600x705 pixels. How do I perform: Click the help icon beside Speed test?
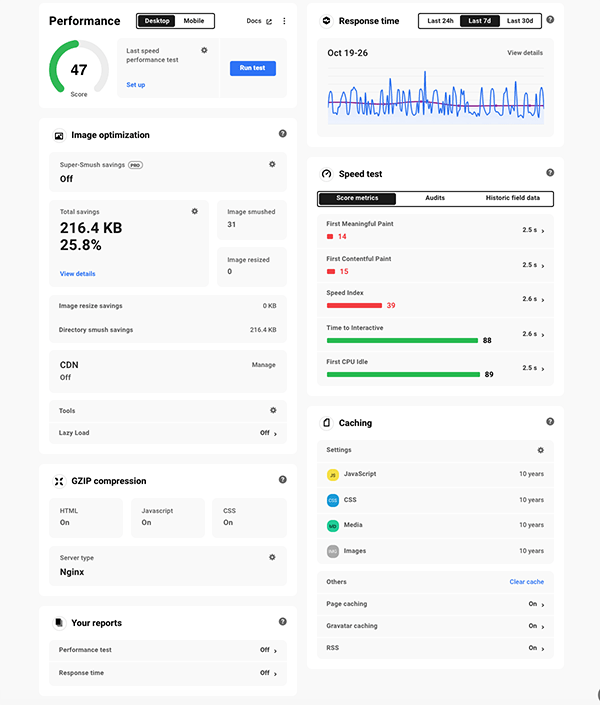pyautogui.click(x=550, y=173)
